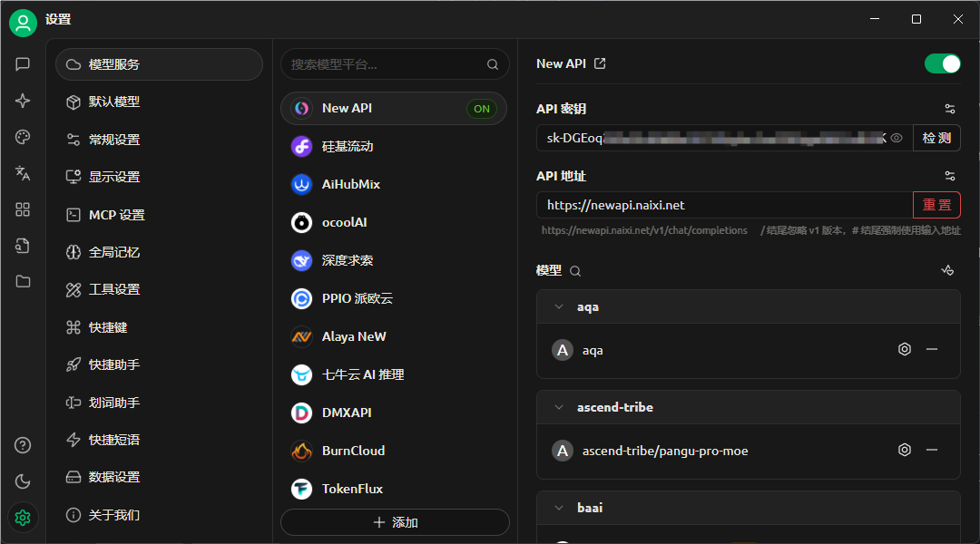Open mini apps grid icon in sidebar

[x=23, y=209]
